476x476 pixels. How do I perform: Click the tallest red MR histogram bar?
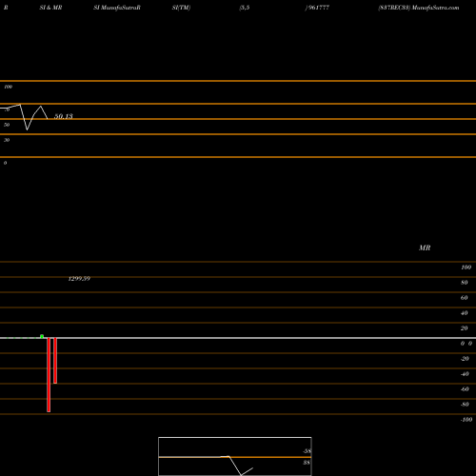tap(49, 375)
